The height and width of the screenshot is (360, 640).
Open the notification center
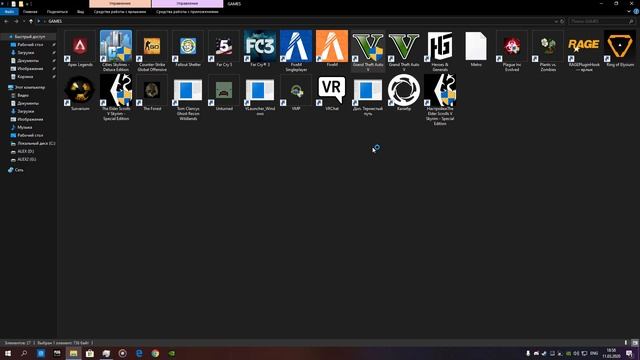click(x=629, y=353)
